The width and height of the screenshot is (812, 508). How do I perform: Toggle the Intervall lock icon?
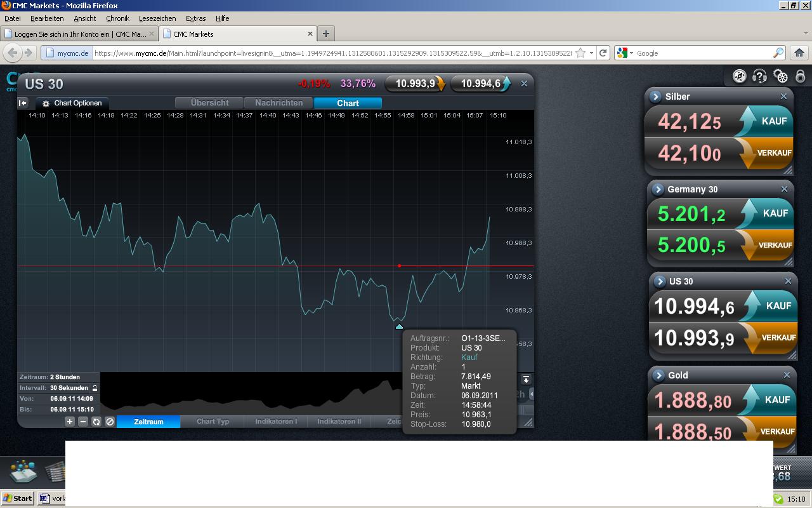(95, 388)
